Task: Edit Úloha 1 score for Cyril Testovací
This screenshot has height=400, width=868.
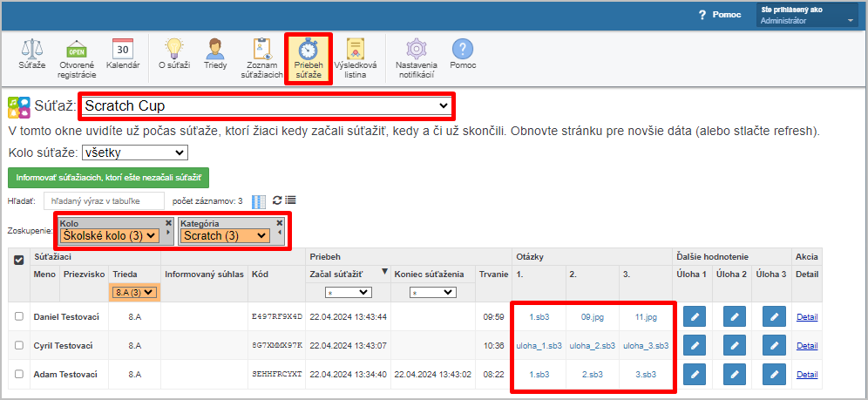Action: click(x=695, y=345)
